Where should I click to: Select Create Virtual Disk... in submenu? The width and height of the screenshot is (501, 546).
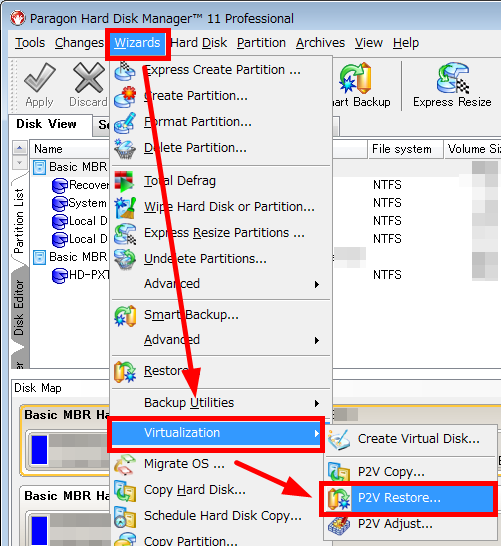410,439
